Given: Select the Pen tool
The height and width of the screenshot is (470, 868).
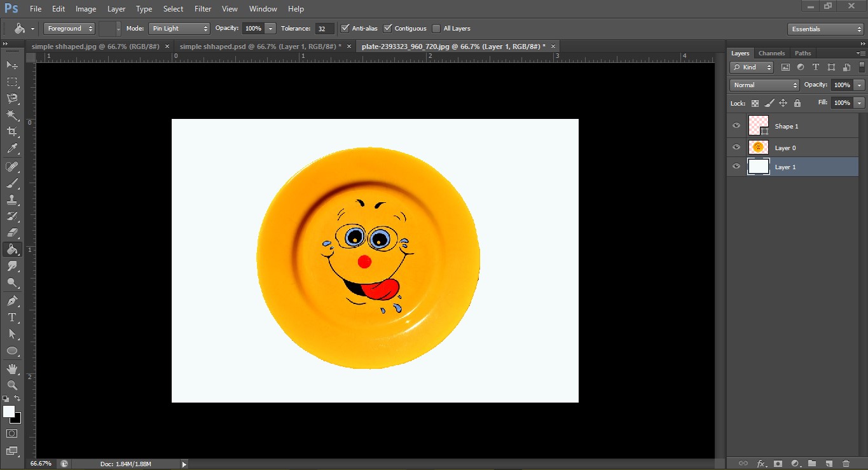Looking at the screenshot, I should tap(12, 301).
